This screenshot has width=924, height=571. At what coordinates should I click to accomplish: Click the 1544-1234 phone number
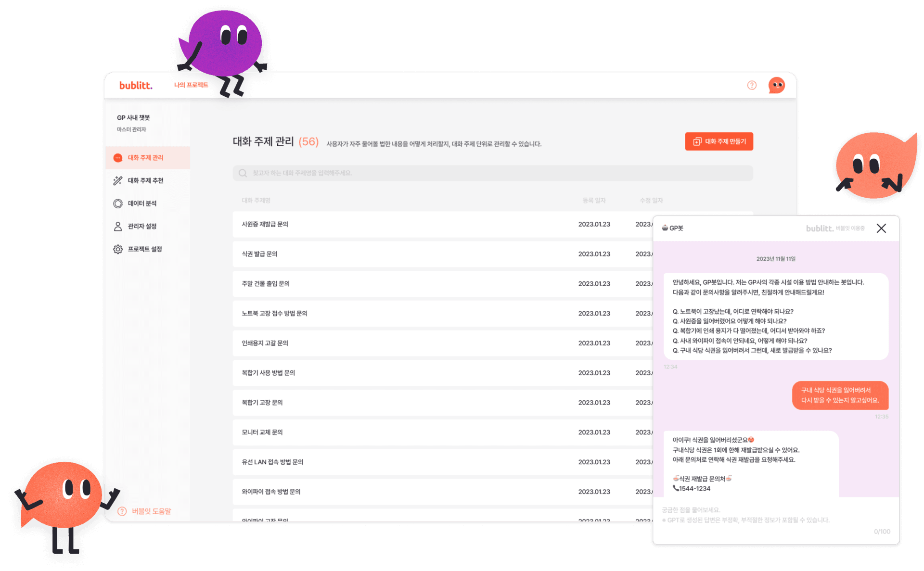(x=694, y=488)
